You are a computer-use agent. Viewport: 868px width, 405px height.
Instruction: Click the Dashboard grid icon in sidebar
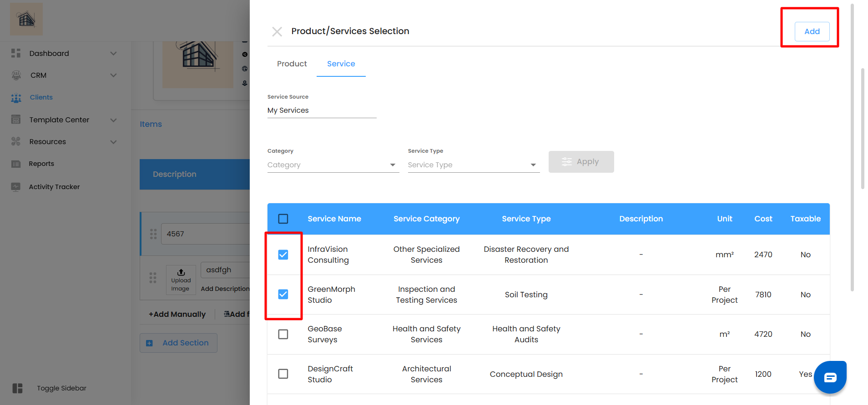16,53
